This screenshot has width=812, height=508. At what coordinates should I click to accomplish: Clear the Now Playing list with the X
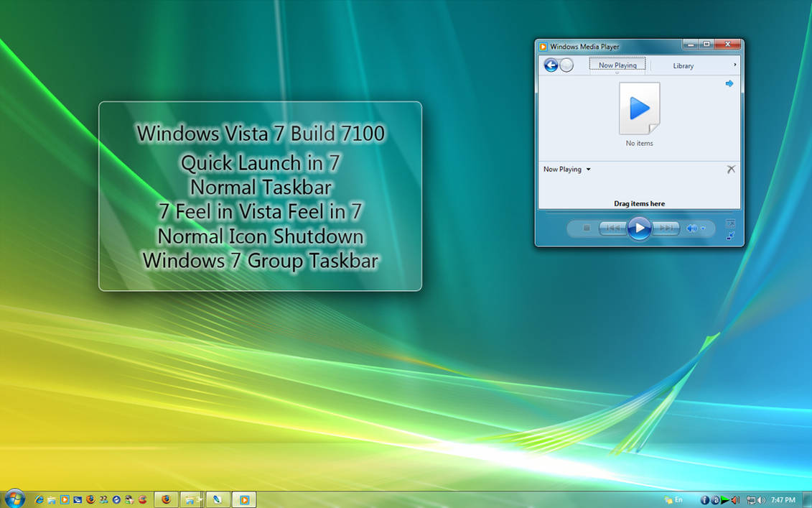pyautogui.click(x=731, y=169)
